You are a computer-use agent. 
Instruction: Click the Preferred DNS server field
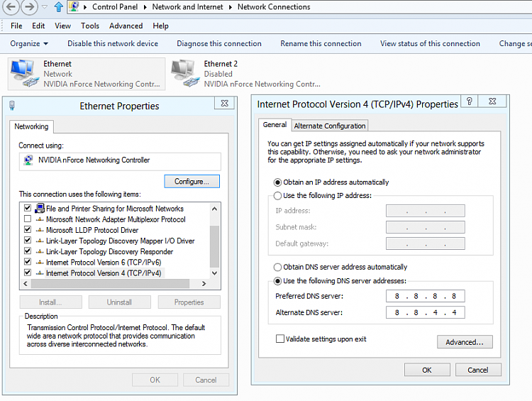coord(425,296)
